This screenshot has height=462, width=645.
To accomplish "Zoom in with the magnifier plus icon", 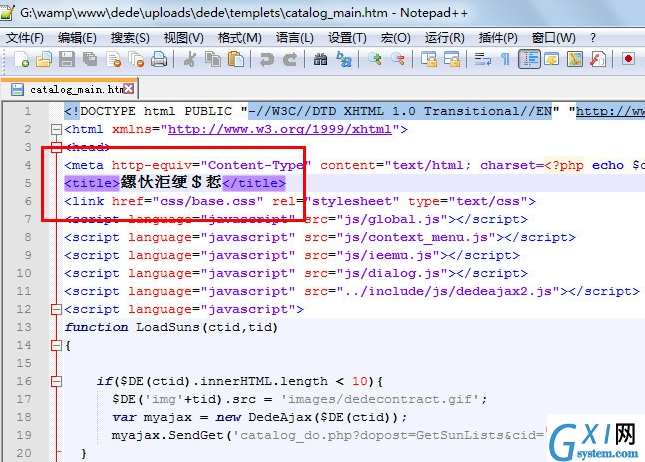I will pyautogui.click(x=375, y=59).
